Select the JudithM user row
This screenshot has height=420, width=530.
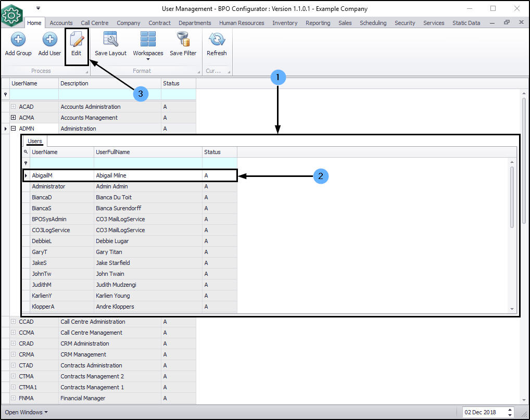pos(130,285)
